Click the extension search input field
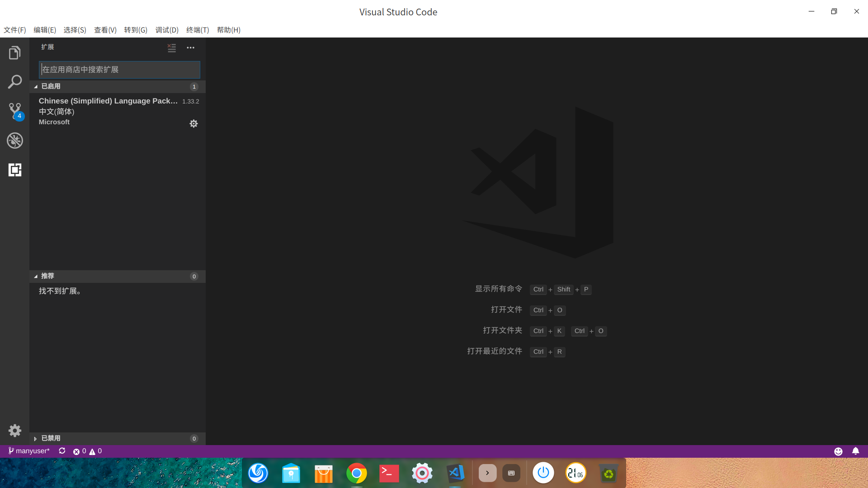The image size is (868, 488). pos(119,70)
